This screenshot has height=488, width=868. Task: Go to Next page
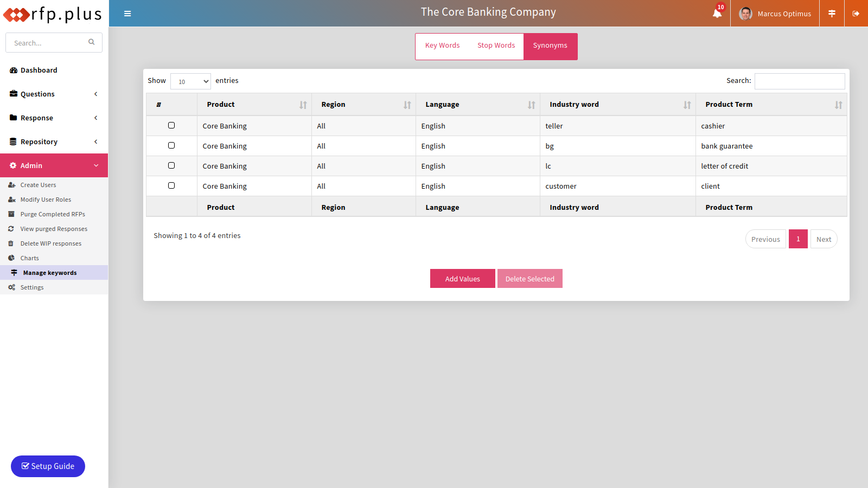coord(824,239)
